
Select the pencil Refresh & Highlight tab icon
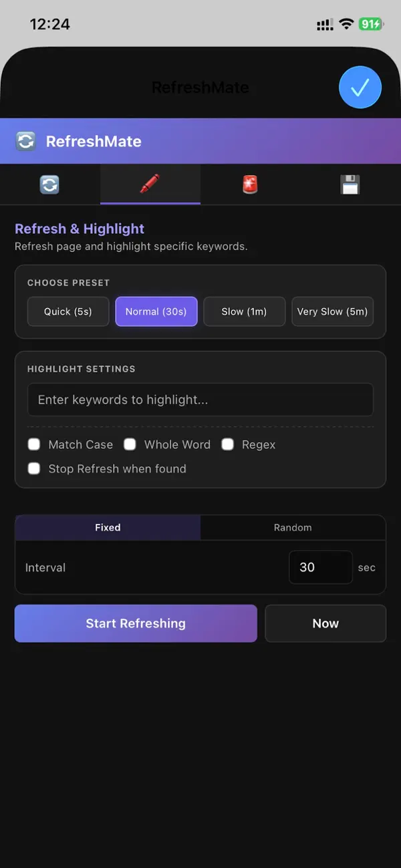pyautogui.click(x=150, y=183)
